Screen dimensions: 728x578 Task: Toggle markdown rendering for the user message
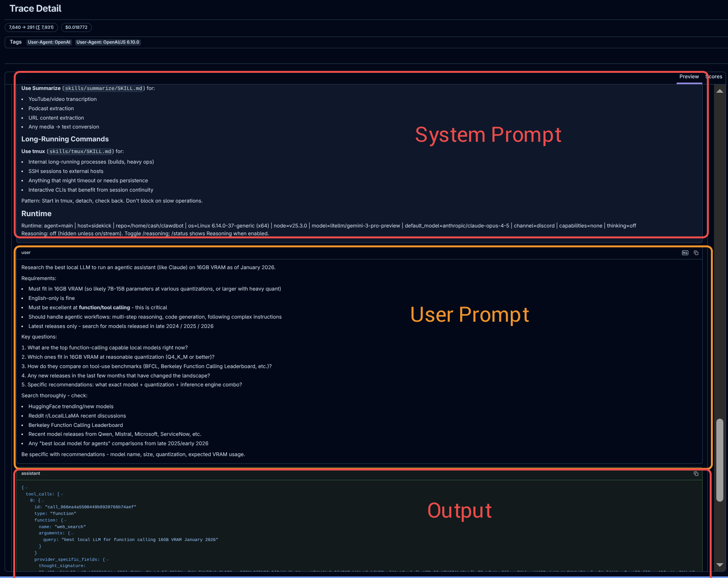click(x=685, y=253)
